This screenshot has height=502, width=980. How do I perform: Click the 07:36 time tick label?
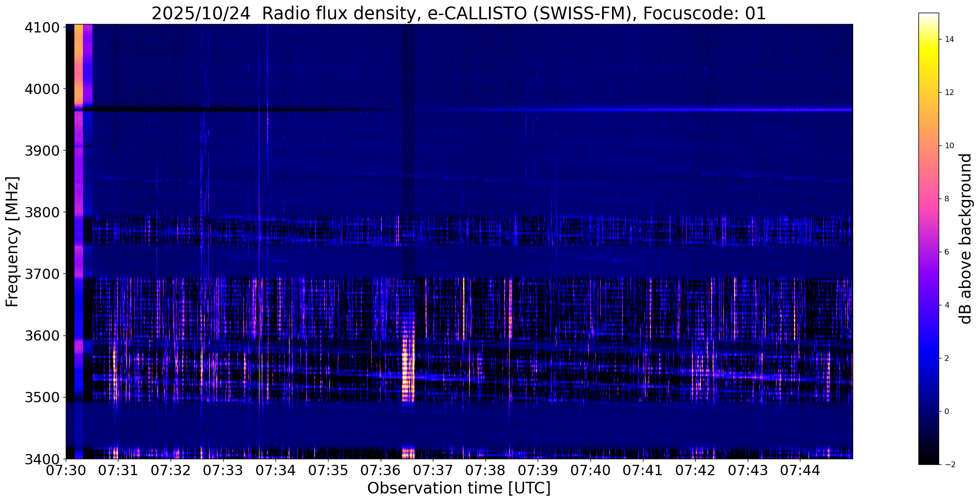pos(381,470)
